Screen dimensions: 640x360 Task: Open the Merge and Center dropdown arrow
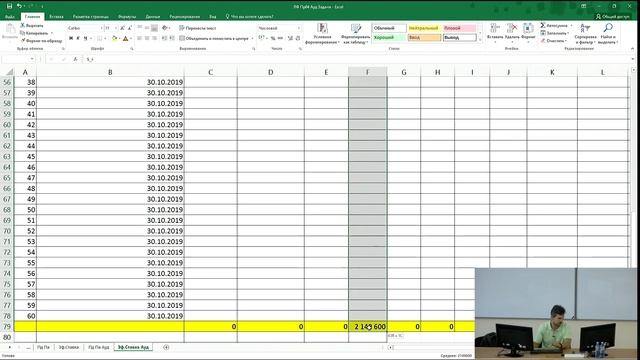click(252, 38)
